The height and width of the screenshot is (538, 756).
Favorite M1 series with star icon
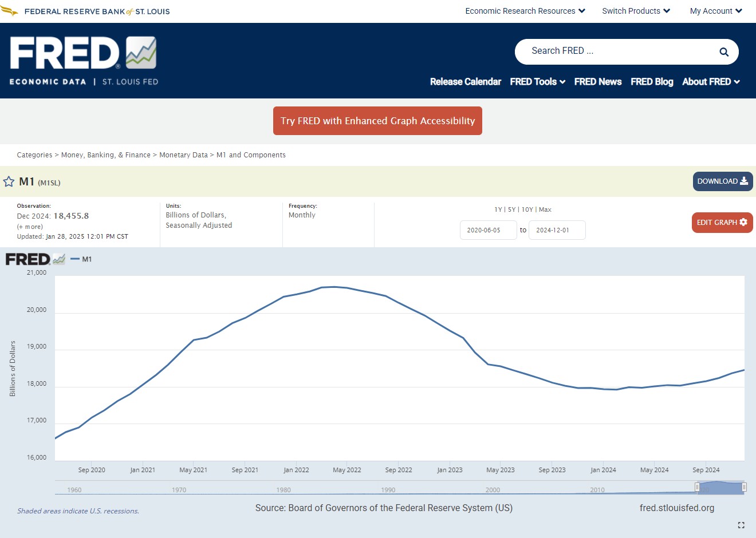[9, 182]
